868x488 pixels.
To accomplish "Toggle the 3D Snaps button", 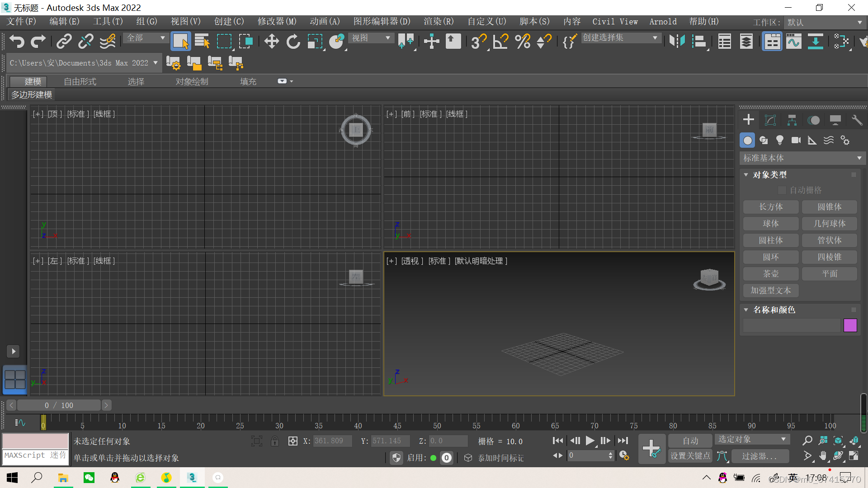I will [478, 42].
